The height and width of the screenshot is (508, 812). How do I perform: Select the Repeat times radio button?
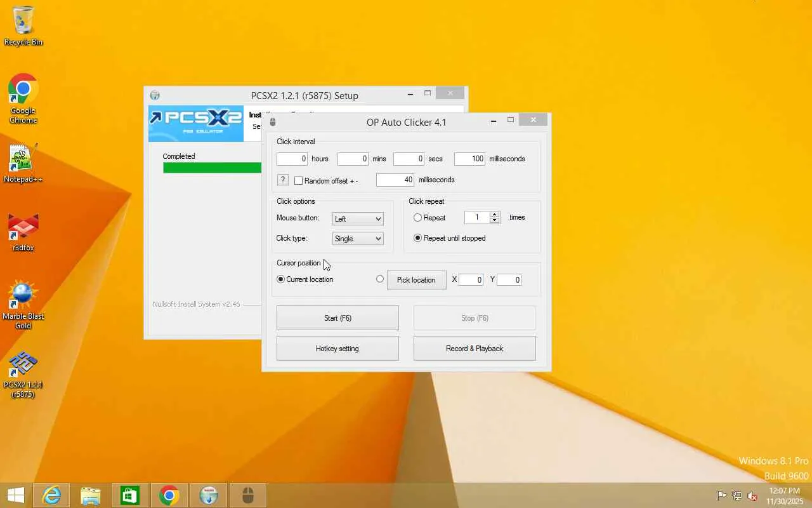coord(417,218)
